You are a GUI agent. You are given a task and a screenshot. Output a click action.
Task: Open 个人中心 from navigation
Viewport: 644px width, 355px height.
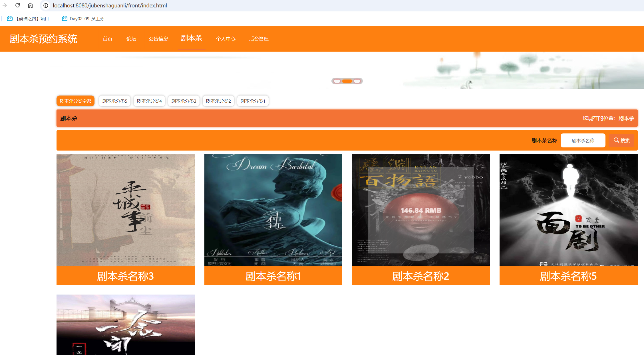pos(226,39)
